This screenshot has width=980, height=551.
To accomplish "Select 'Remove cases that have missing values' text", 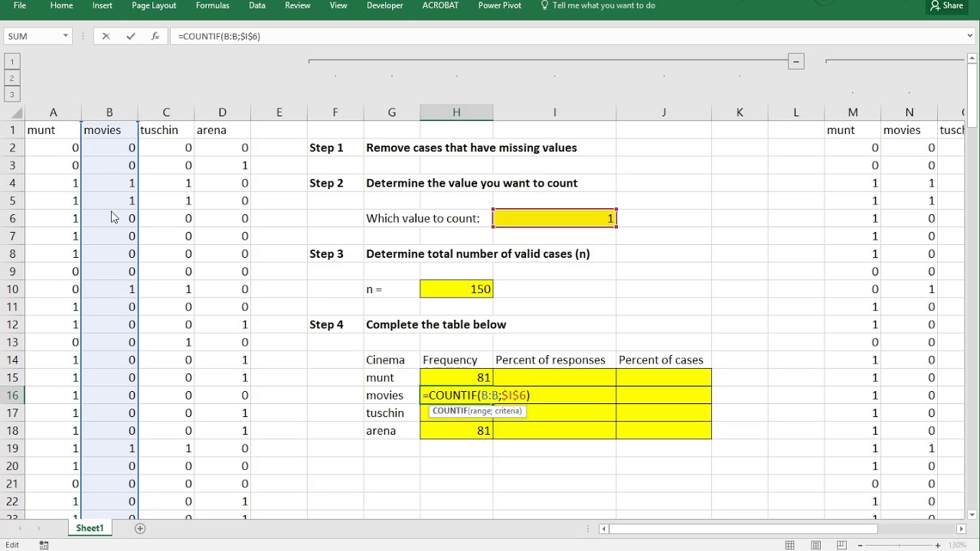I will click(x=472, y=148).
